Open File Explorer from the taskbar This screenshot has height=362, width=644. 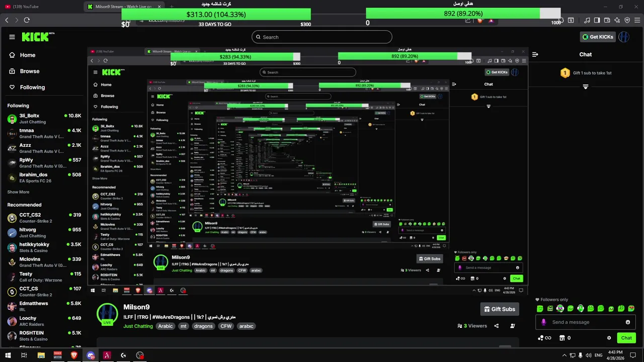[x=41, y=355]
